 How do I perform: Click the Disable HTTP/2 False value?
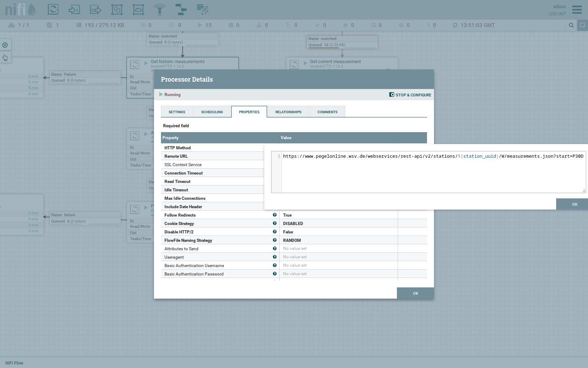[x=288, y=232]
